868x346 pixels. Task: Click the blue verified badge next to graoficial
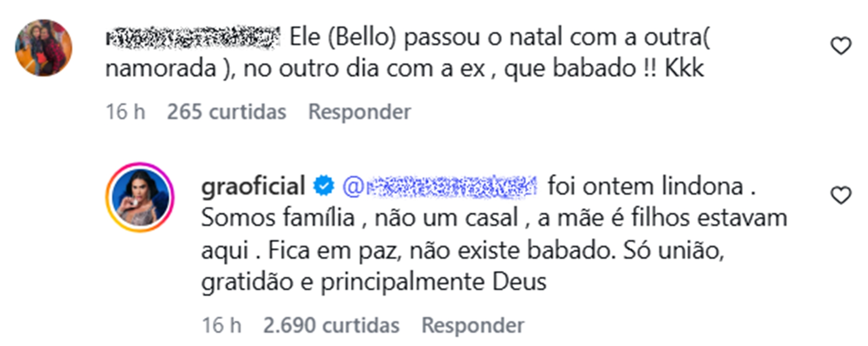(323, 186)
